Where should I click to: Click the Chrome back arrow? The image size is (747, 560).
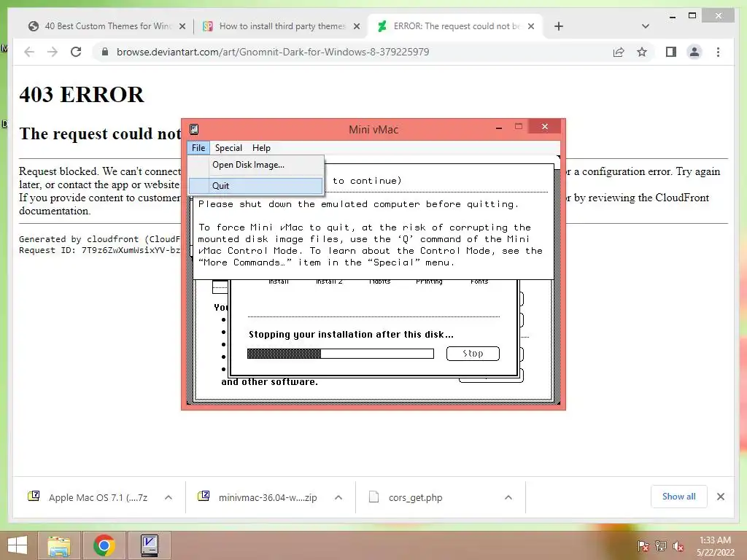(29, 52)
